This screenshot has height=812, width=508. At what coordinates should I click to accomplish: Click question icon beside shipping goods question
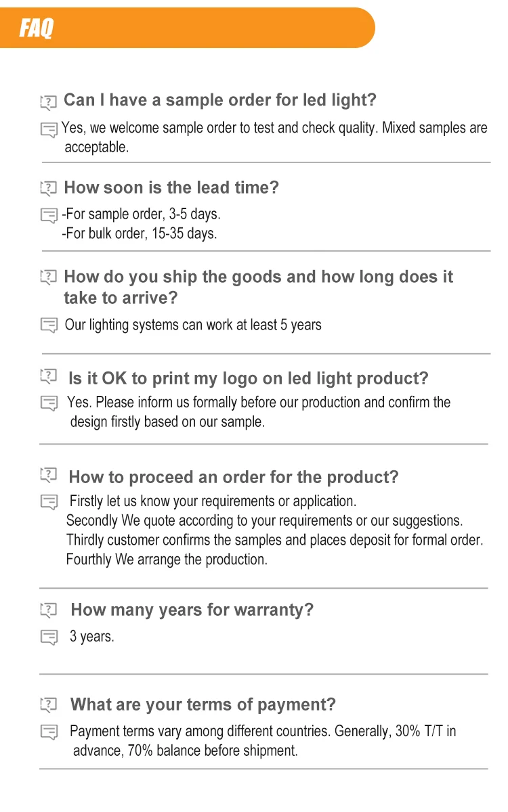coord(48,277)
